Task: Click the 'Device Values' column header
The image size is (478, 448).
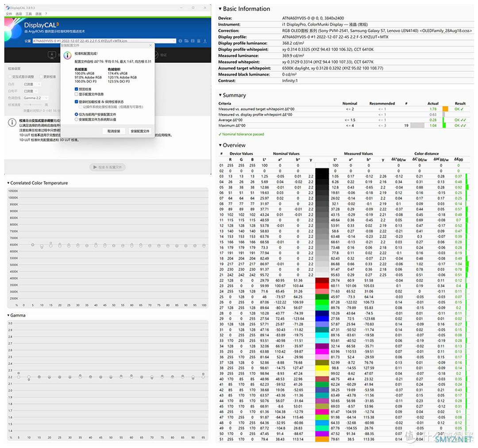Action: (x=241, y=154)
